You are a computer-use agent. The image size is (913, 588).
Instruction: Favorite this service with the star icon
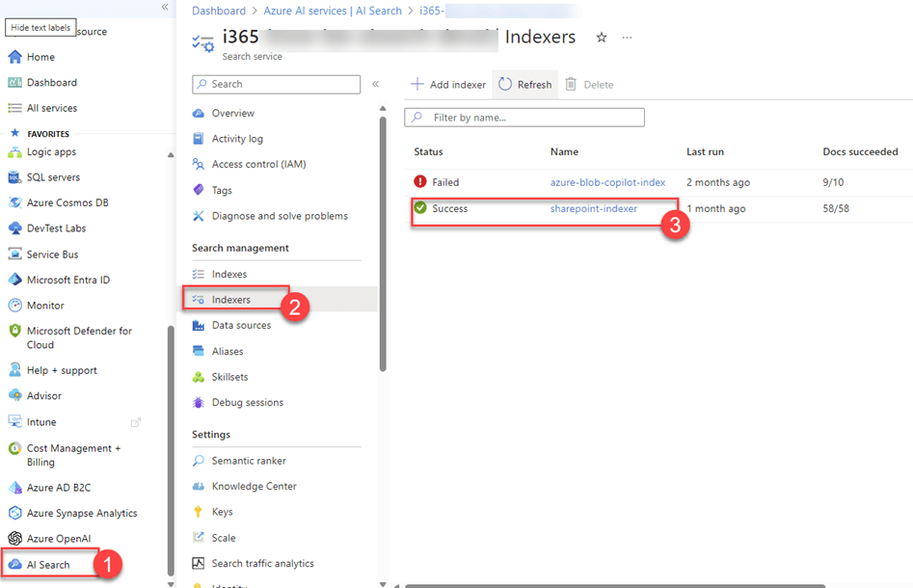coord(602,38)
